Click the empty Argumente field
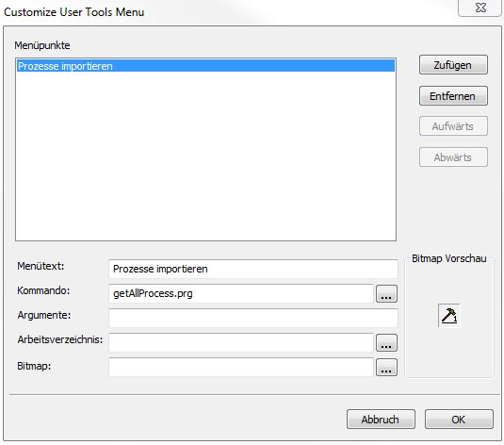504x445 pixels. point(253,318)
